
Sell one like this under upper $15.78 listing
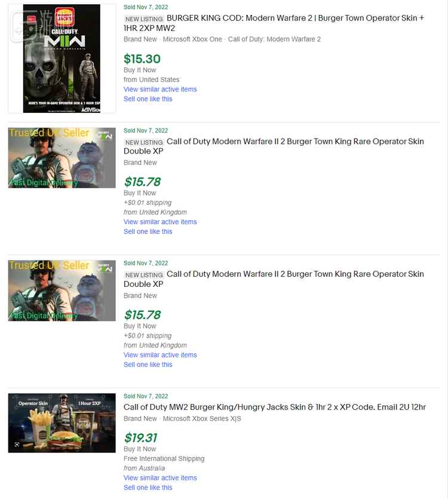148,232
